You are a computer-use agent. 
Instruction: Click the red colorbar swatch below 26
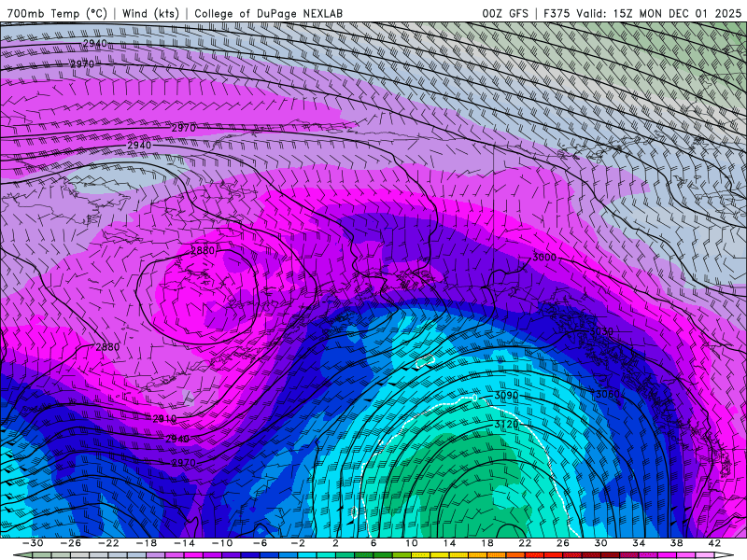click(x=553, y=555)
